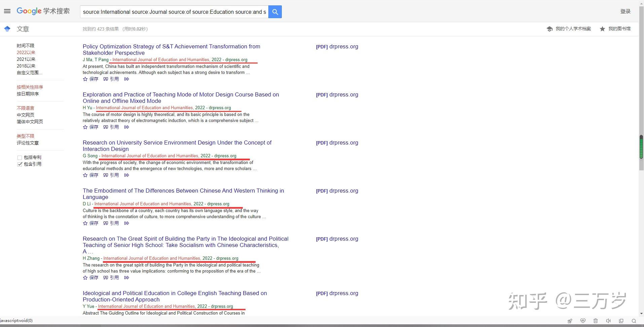
Task: Expand more options under H Yu result
Action: 126,127
